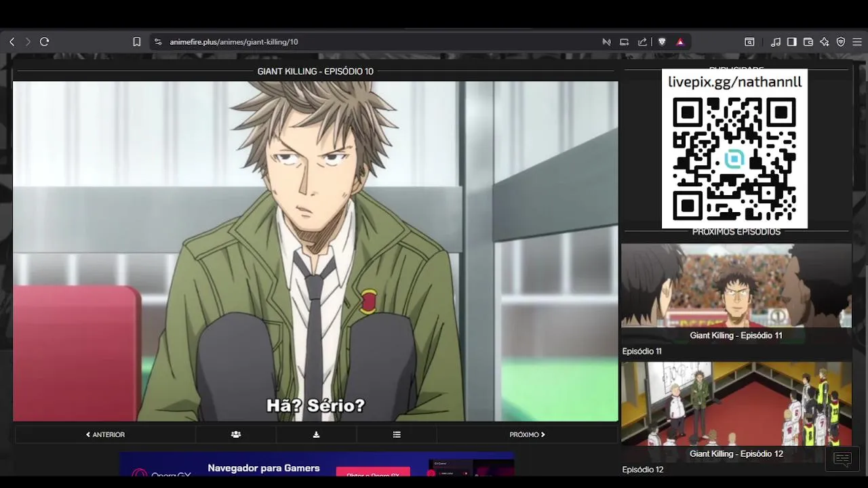The height and width of the screenshot is (488, 868).
Task: Click the address bar URL animefire.plus
Action: [x=234, y=42]
